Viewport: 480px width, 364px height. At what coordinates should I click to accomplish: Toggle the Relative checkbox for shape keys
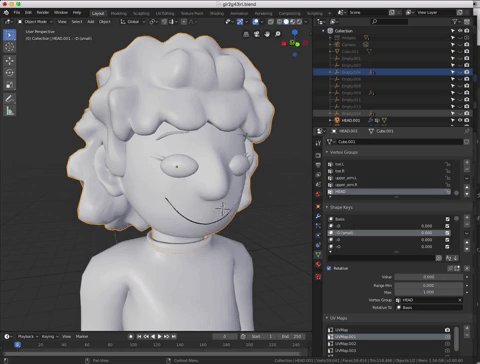329,268
